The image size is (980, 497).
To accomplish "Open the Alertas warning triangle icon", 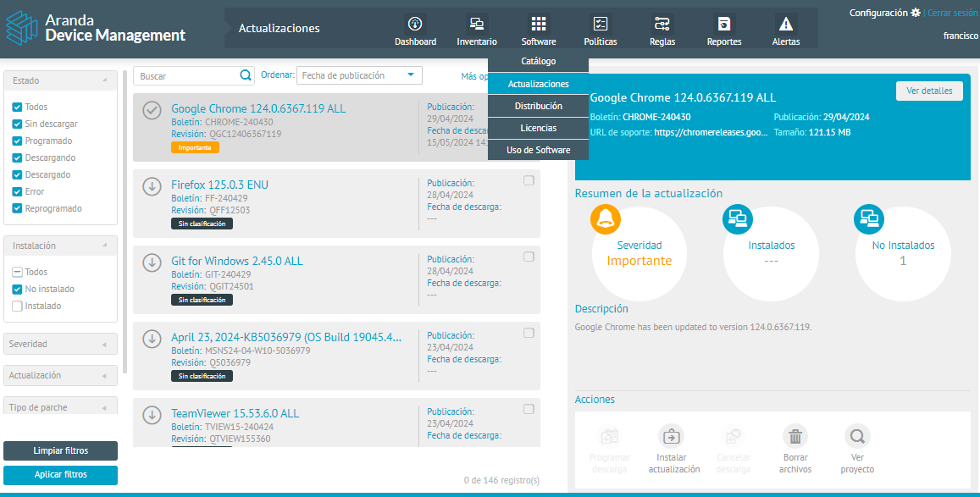I will point(786,24).
